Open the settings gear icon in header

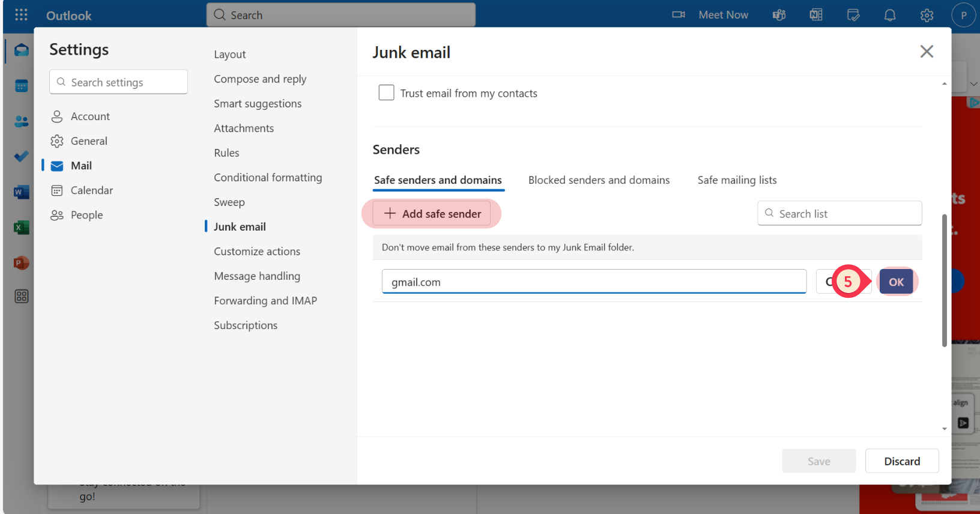[x=927, y=15]
